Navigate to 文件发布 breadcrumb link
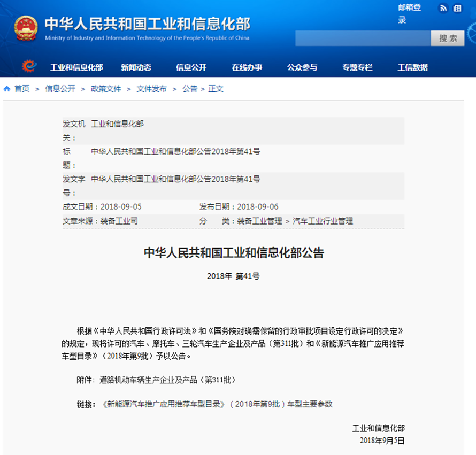 pos(151,89)
